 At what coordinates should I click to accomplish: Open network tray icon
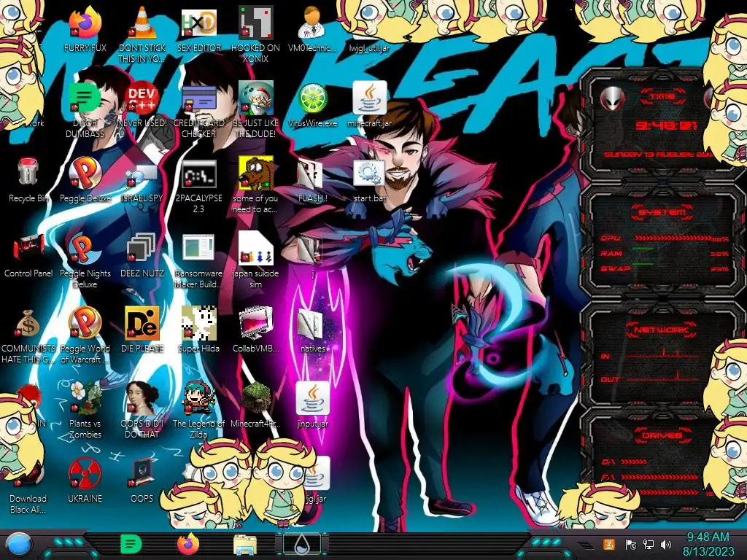point(649,544)
